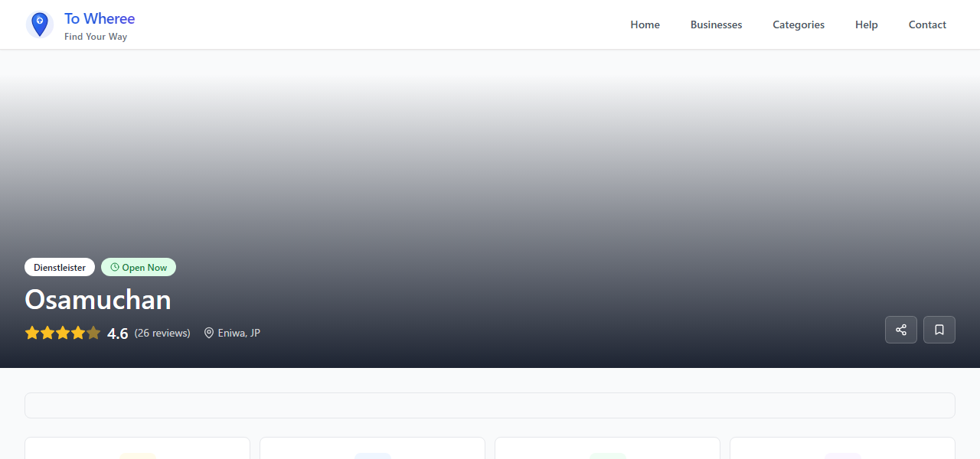Click the Osamuchan business heading
980x459 pixels.
(98, 299)
